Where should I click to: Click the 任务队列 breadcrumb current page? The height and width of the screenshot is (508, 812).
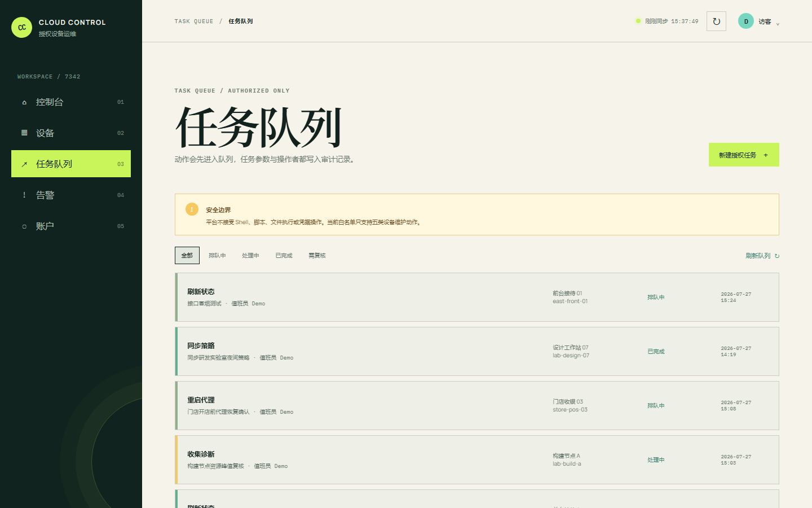(x=241, y=21)
